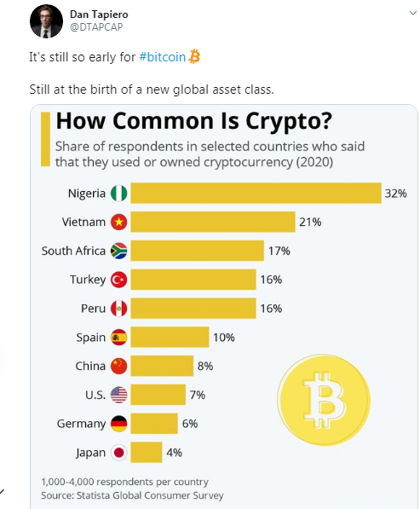Select the U.S. flag icon
This screenshot has height=509, width=420.
118,395
